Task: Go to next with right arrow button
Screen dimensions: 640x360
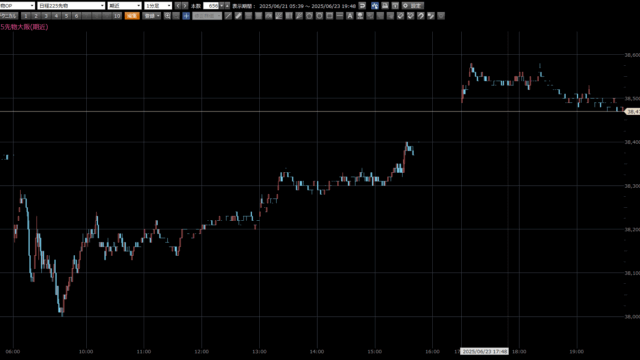Action: click(x=185, y=6)
